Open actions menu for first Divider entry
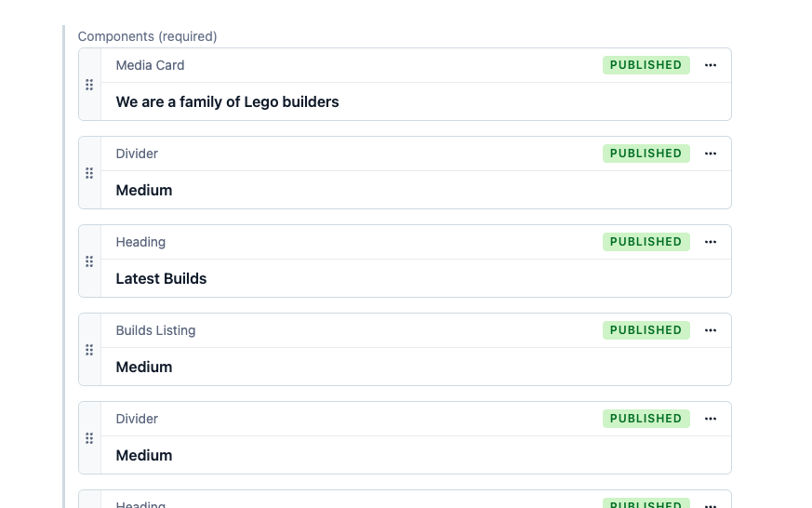This screenshot has width=812, height=508. point(710,154)
